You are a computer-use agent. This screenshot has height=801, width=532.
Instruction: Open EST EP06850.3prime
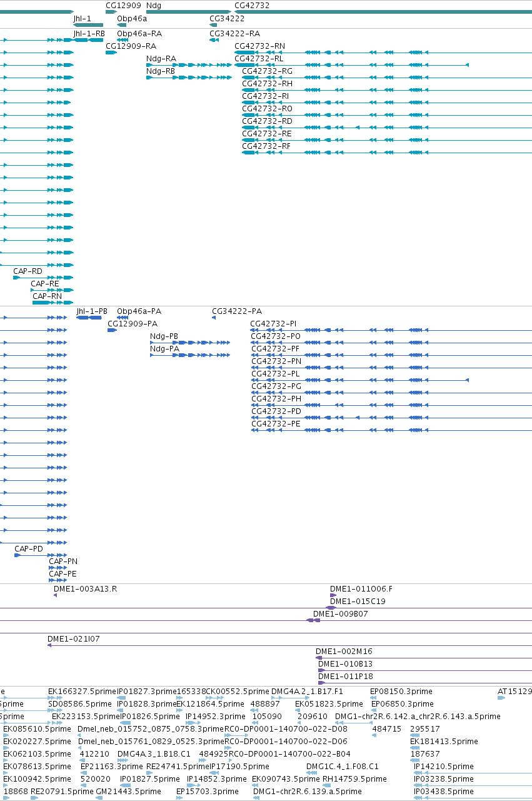pos(403,703)
